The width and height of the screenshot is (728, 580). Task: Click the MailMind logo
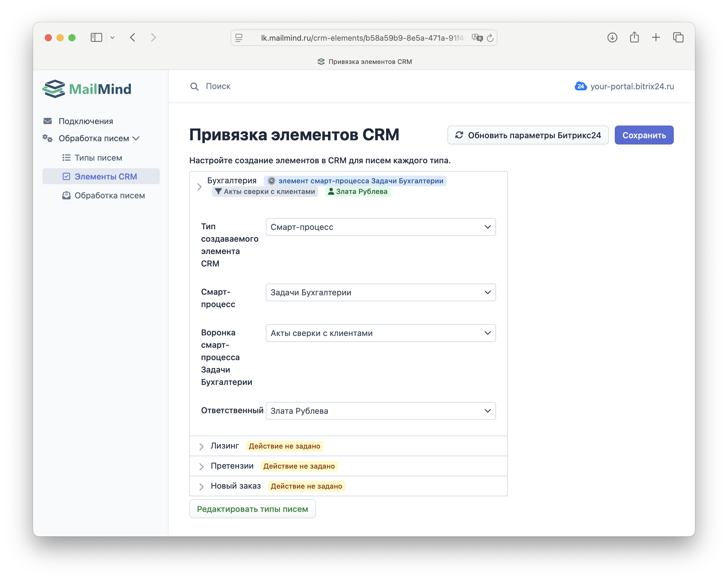(x=87, y=89)
